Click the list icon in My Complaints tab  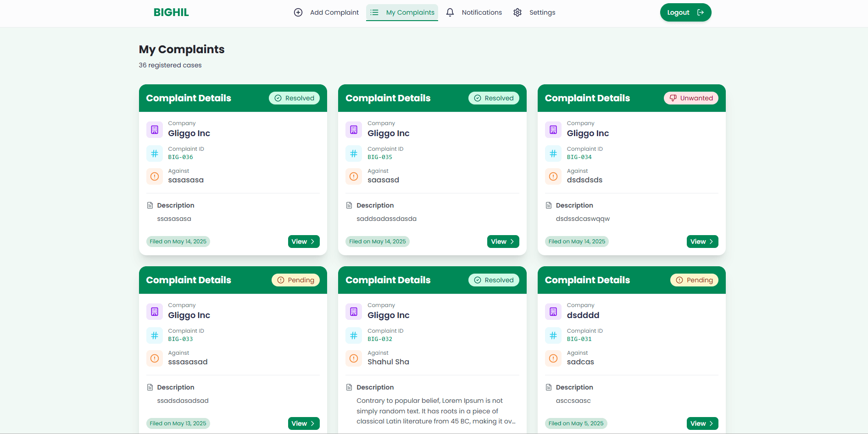374,12
